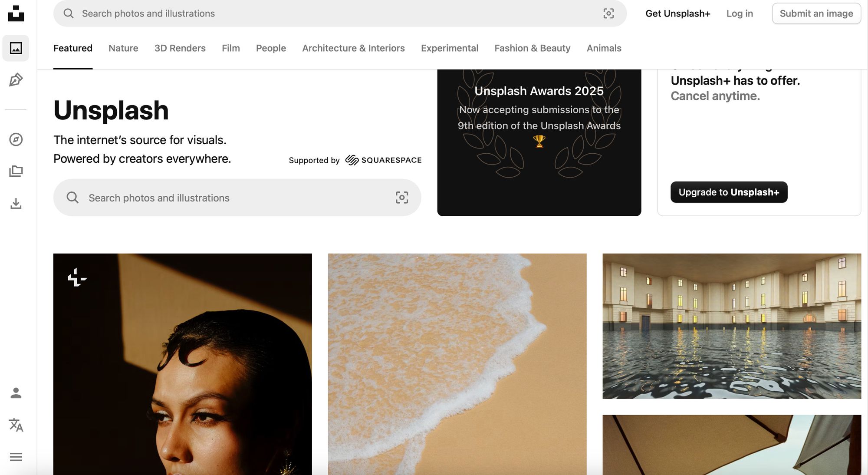Focus the hero Search photos and illustrations field

click(237, 198)
